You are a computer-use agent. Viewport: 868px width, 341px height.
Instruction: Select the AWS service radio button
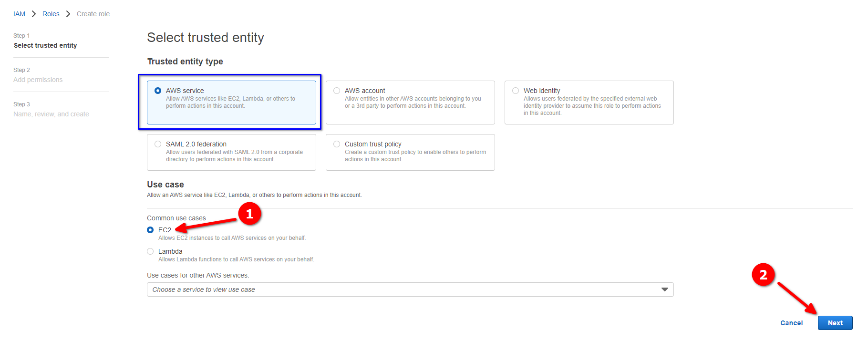click(158, 91)
